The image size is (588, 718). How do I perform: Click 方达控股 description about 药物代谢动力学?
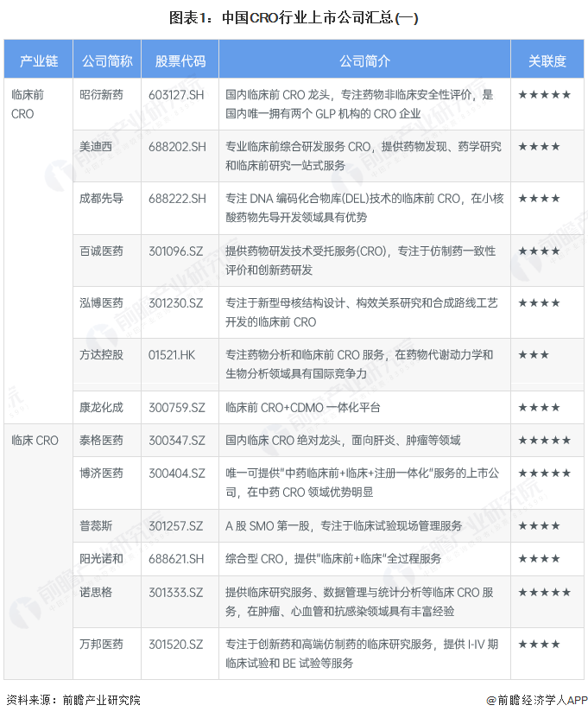click(x=359, y=364)
